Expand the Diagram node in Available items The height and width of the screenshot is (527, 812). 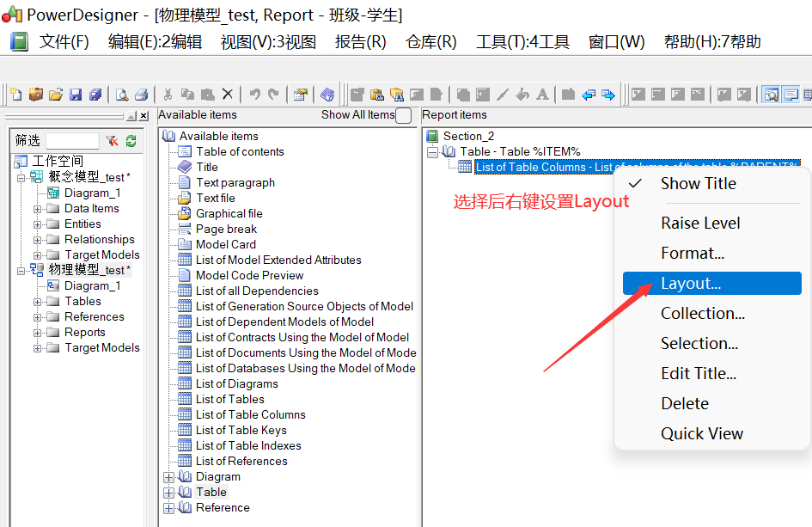[168, 476]
